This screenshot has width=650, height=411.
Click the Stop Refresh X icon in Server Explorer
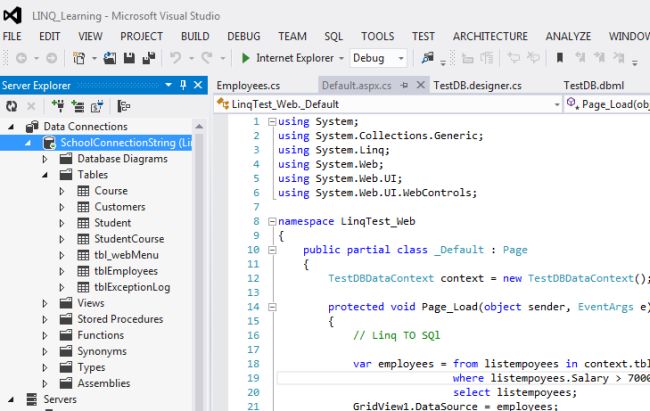pos(31,107)
